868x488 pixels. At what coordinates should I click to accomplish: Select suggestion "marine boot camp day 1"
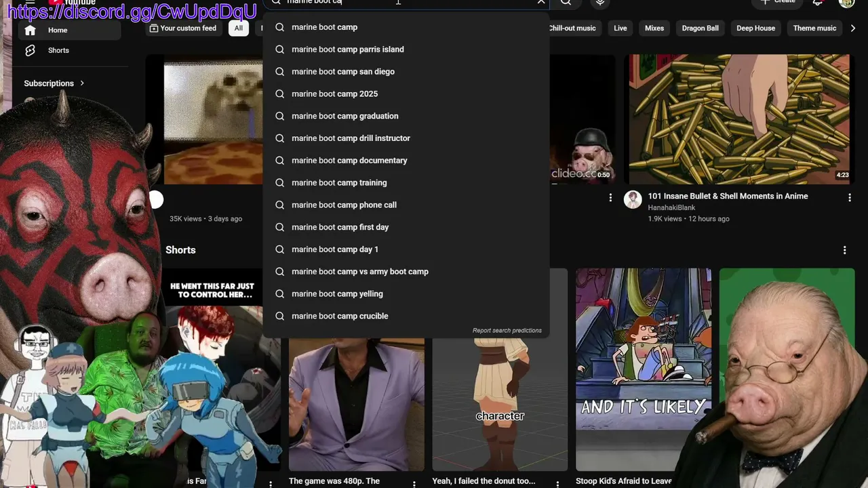406,249
